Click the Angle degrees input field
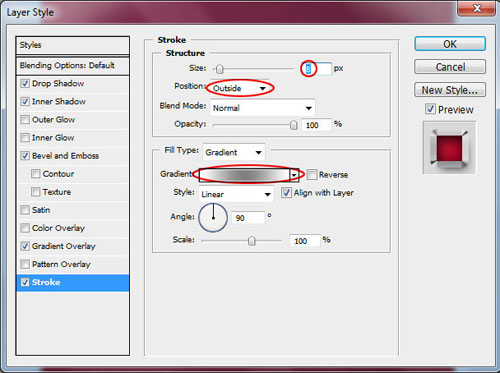The height and width of the screenshot is (373, 500). click(x=248, y=218)
